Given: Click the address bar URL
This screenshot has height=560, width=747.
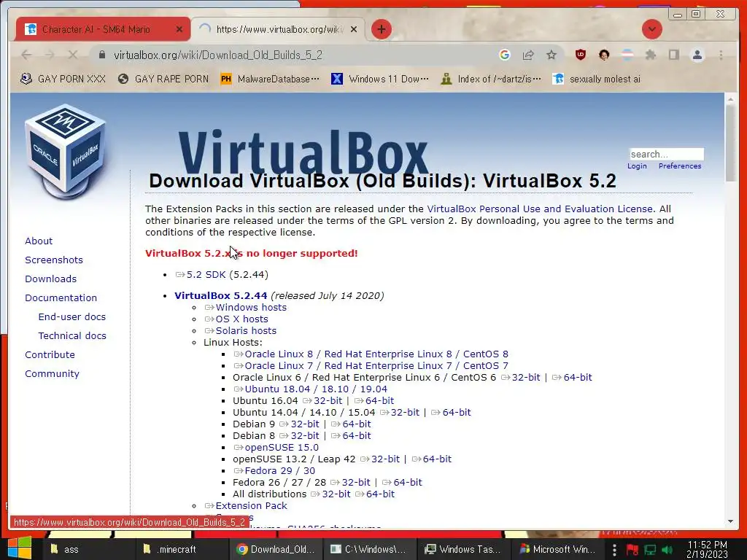Looking at the screenshot, I should pyautogui.click(x=218, y=55).
